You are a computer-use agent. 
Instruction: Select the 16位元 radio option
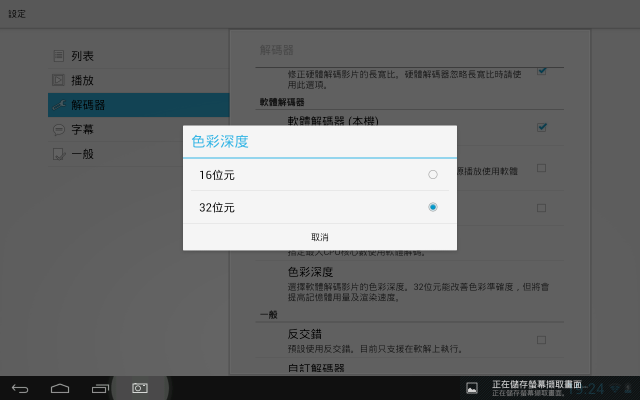pyautogui.click(x=320, y=175)
